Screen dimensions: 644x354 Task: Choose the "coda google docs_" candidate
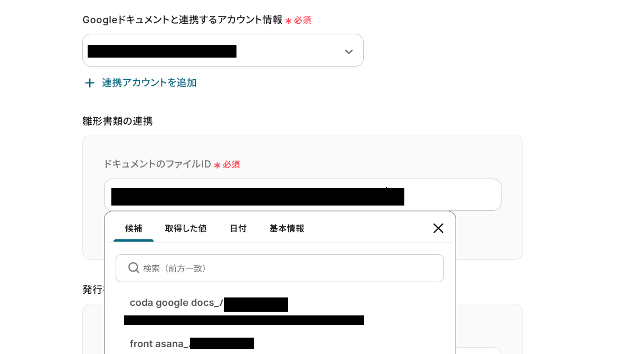(x=176, y=303)
